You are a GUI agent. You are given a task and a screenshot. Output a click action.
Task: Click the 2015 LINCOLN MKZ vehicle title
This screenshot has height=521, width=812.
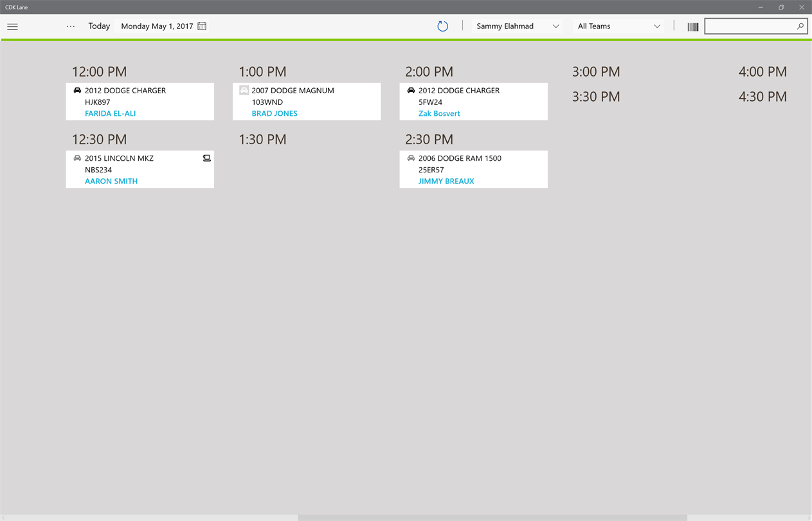click(119, 158)
